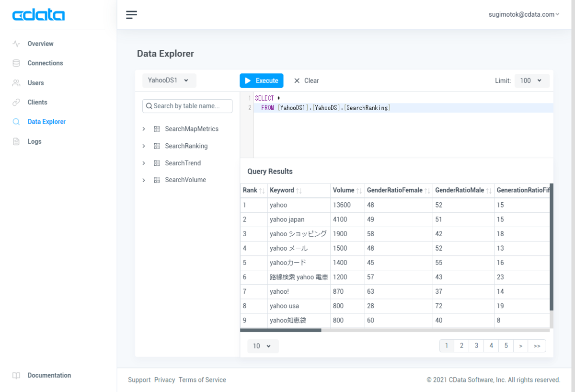Click the SQL editor FROM line
This screenshot has width=575, height=392.
(x=403, y=108)
